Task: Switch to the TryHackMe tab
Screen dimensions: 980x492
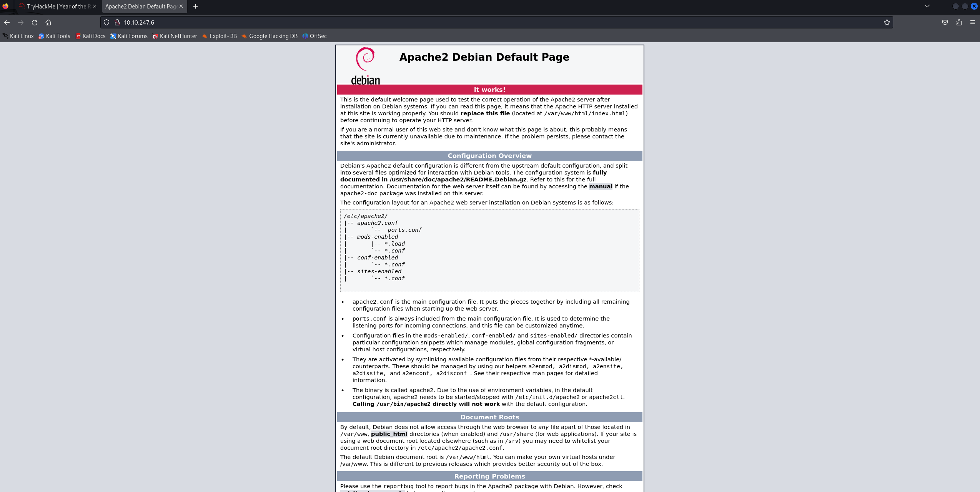Action: pyautogui.click(x=56, y=7)
